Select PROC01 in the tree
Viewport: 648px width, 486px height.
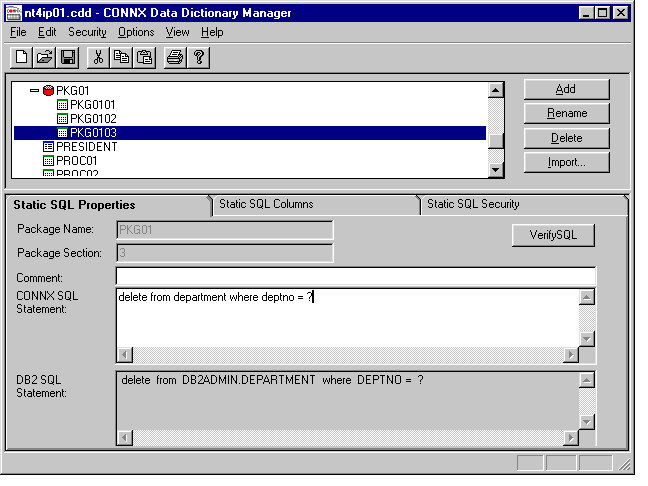coord(76,161)
